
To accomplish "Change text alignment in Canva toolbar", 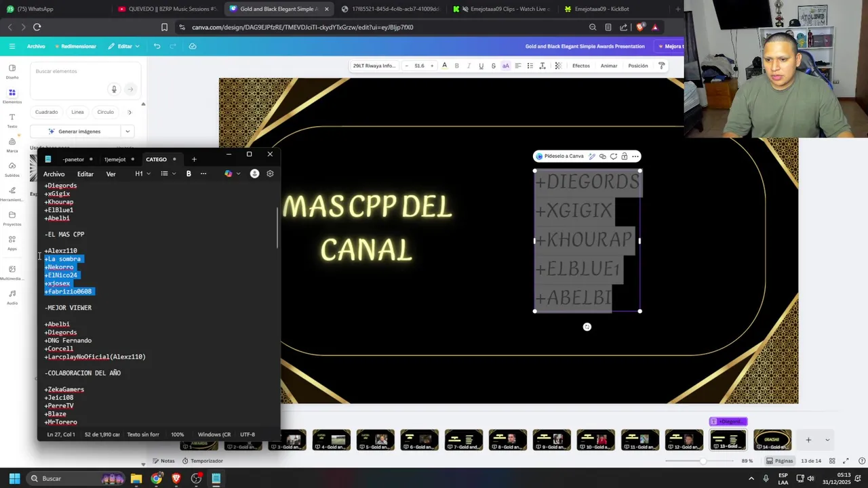I will pos(517,66).
